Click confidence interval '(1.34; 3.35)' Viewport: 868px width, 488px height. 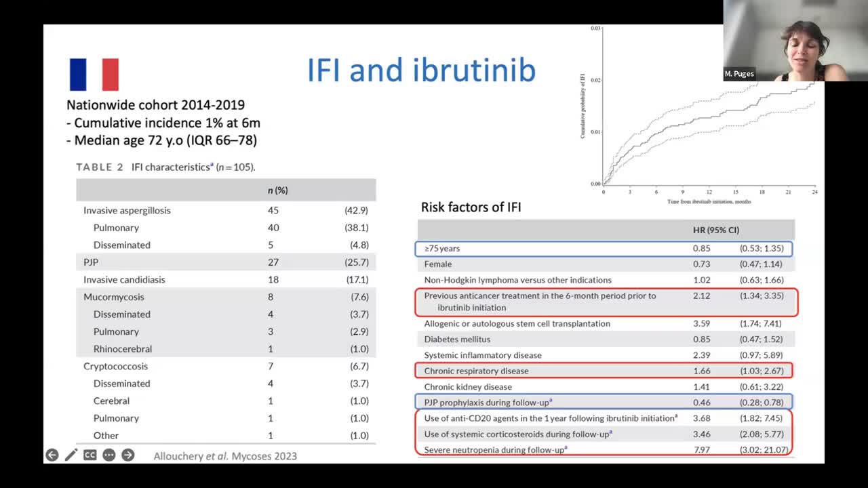coord(762,296)
